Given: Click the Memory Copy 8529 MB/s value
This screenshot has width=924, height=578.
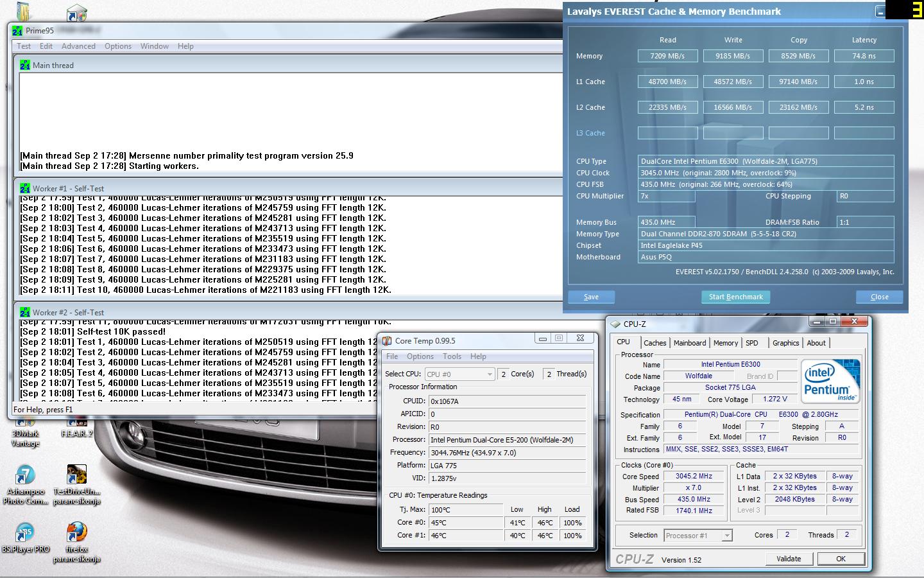Looking at the screenshot, I should point(798,56).
